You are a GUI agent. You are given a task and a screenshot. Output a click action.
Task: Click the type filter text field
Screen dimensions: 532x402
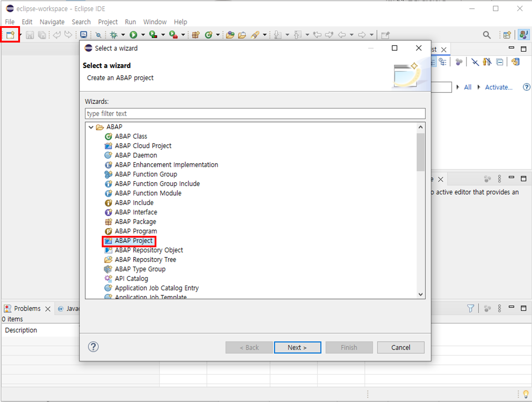pyautogui.click(x=255, y=114)
